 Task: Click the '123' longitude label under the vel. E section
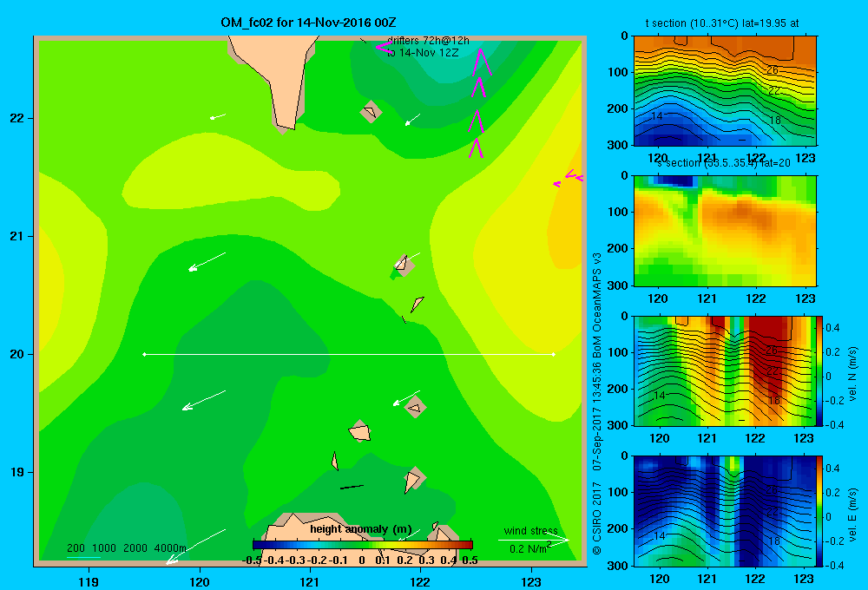pos(804,579)
